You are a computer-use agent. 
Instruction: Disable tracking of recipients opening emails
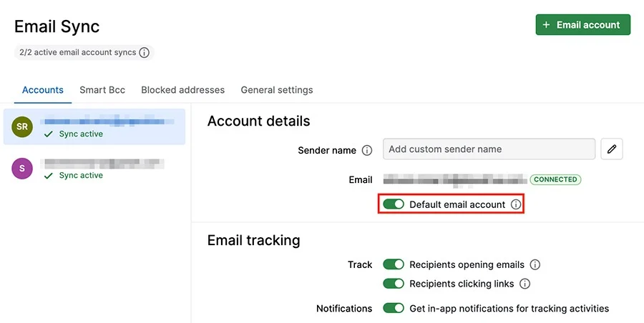394,264
